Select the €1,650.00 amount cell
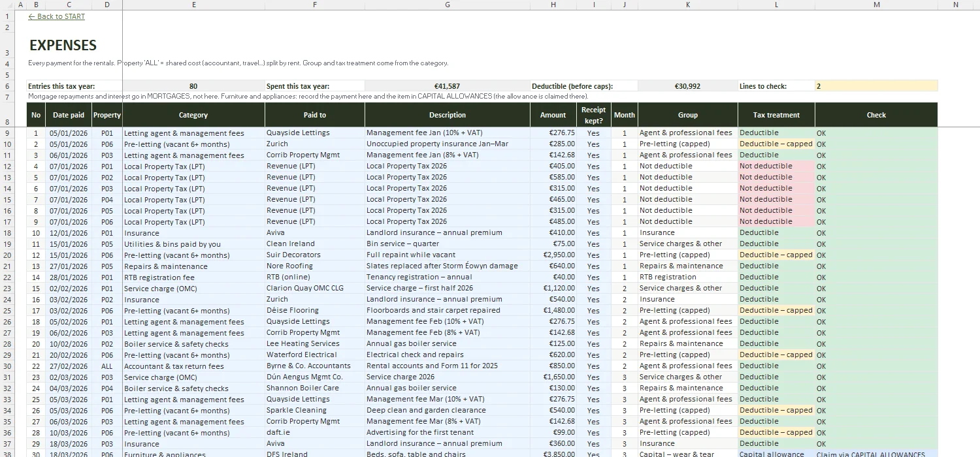The image size is (980, 457). coord(553,377)
